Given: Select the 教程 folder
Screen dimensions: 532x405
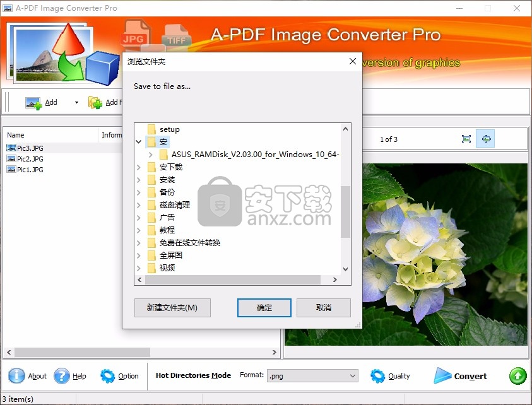Looking at the screenshot, I should tap(167, 230).
